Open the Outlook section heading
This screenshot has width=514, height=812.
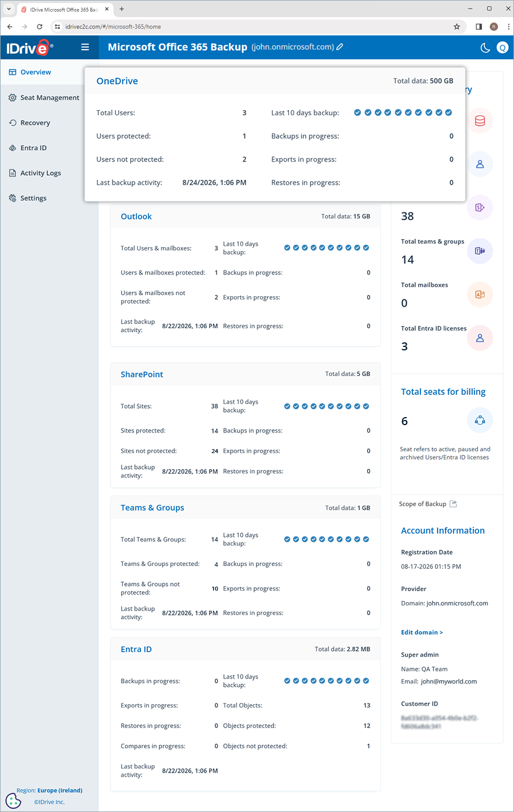[x=136, y=216]
